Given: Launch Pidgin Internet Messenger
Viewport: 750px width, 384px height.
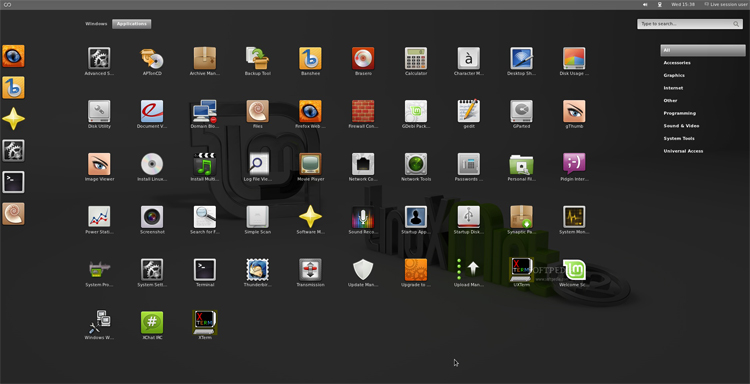Looking at the screenshot, I should pyautogui.click(x=574, y=164).
